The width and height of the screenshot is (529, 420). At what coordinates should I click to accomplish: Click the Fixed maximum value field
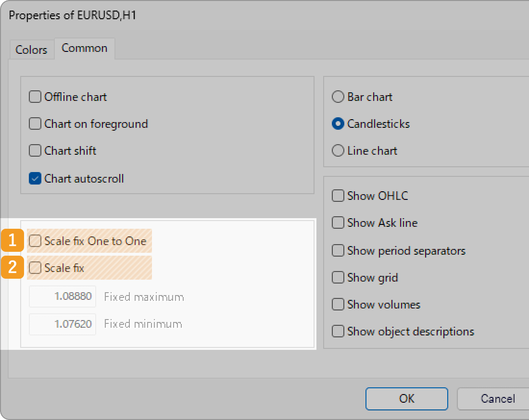point(63,297)
